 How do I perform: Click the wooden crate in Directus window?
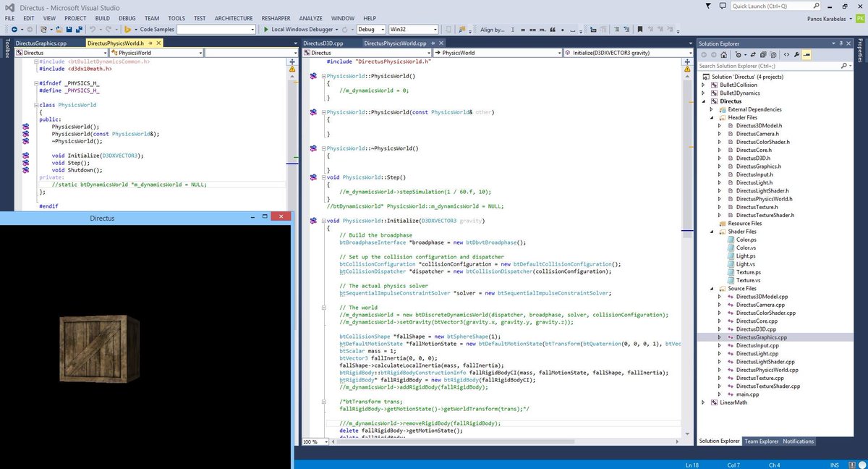click(99, 350)
